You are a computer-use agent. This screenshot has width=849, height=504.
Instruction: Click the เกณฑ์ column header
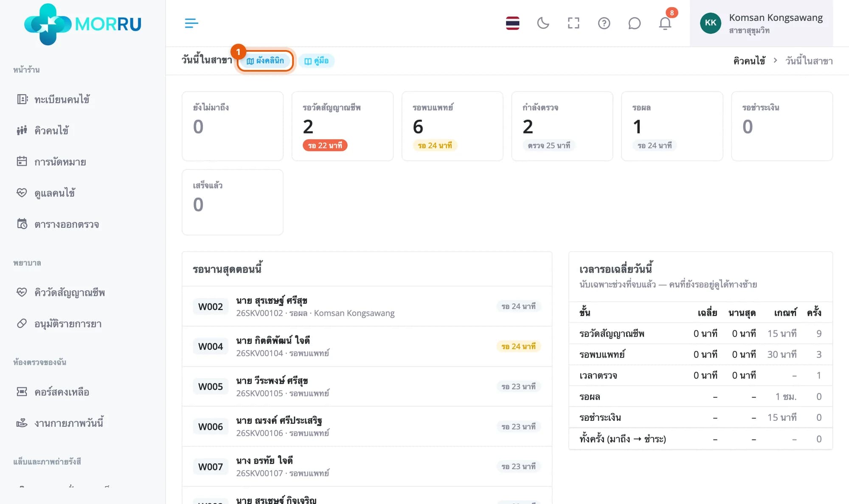pos(785,313)
